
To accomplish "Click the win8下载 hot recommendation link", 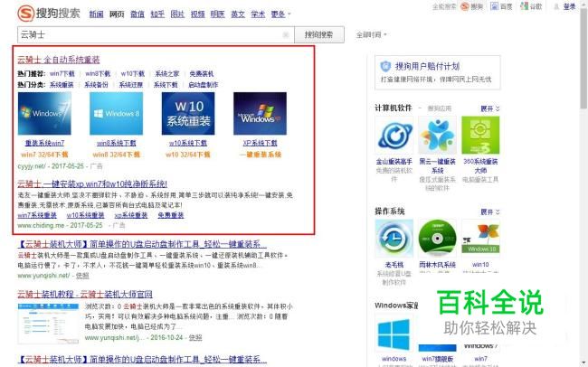I will (x=98, y=73).
